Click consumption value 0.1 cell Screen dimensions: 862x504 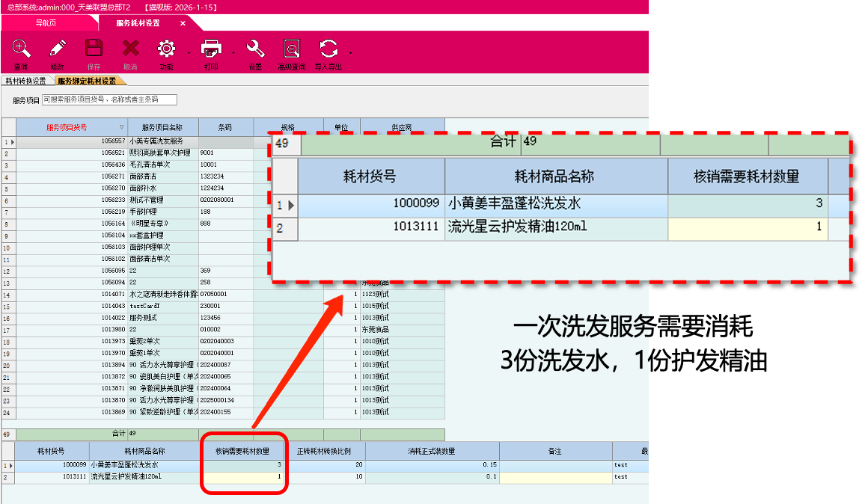(x=432, y=476)
